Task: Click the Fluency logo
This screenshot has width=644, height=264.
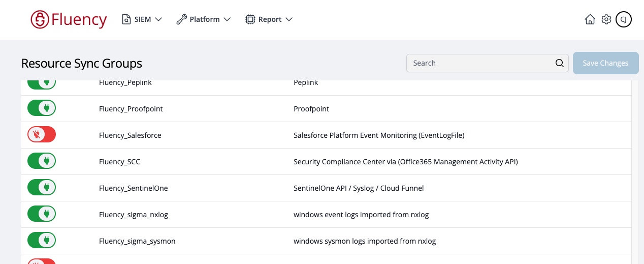Action: pos(69,19)
